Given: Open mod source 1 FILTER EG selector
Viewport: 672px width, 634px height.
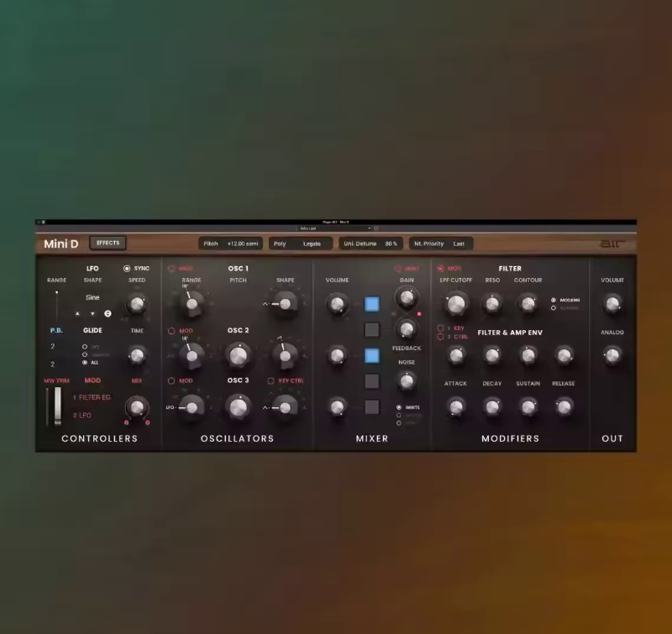Looking at the screenshot, I should coord(92,397).
